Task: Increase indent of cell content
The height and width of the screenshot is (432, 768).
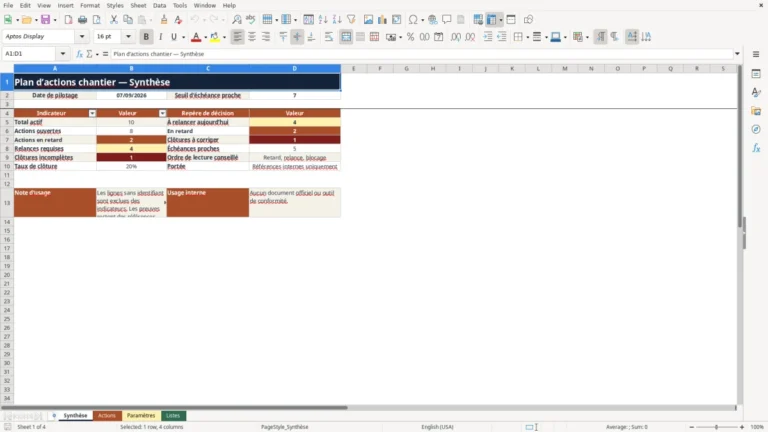Action: pos(488,37)
